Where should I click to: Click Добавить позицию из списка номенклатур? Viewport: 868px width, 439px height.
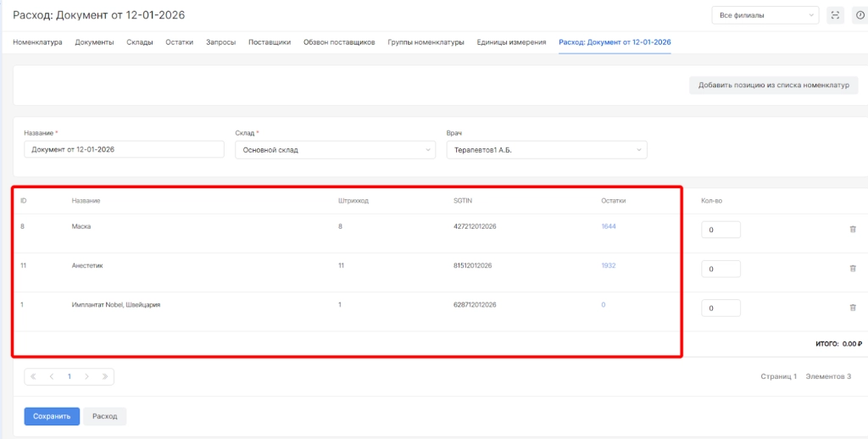click(x=773, y=85)
